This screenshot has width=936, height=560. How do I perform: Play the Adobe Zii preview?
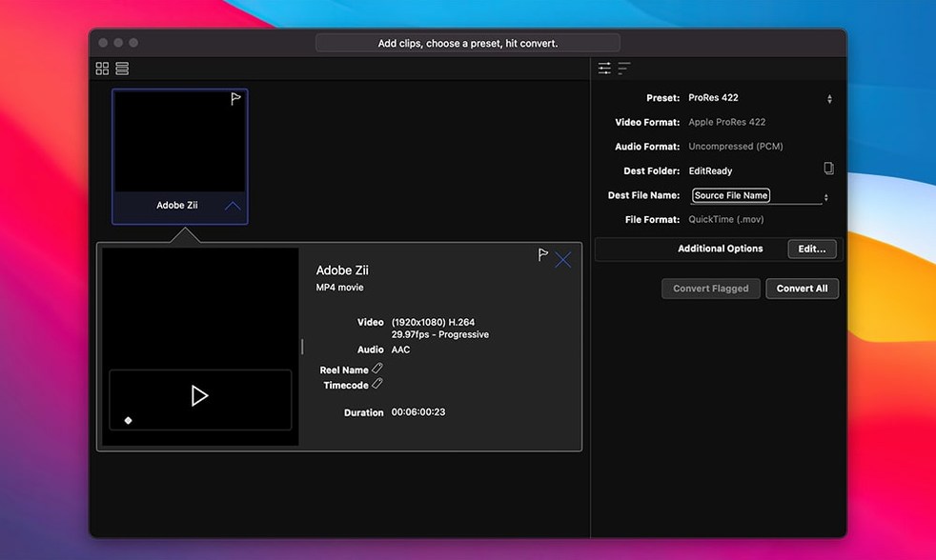[199, 396]
